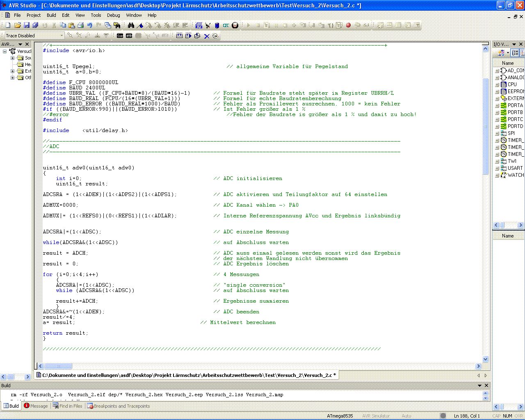
Task: Collapse the Versuch project root node
Action: pyautogui.click(x=5, y=51)
